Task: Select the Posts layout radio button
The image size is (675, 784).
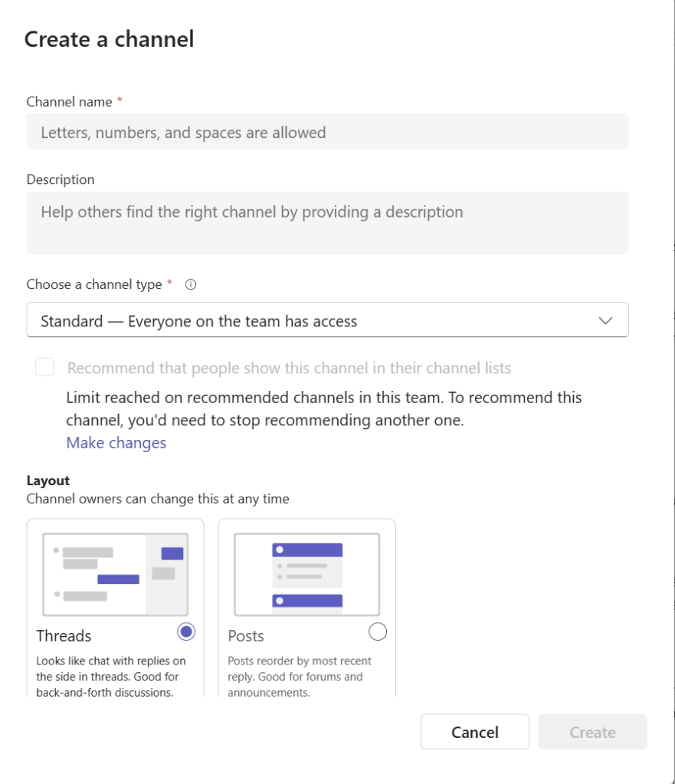Action: pyautogui.click(x=378, y=631)
